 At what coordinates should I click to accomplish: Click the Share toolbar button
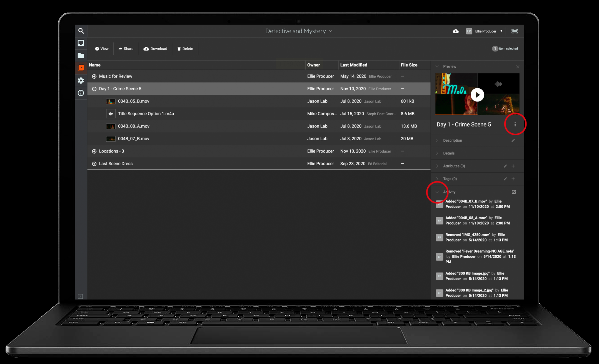126,49
